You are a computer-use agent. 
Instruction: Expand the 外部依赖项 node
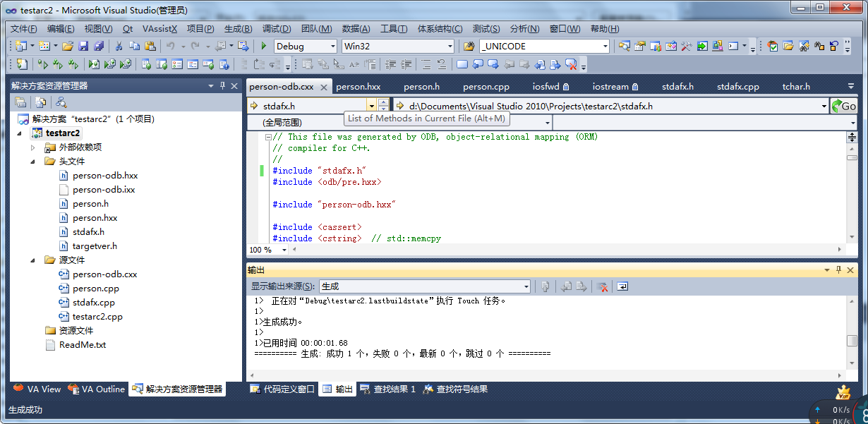[33, 147]
